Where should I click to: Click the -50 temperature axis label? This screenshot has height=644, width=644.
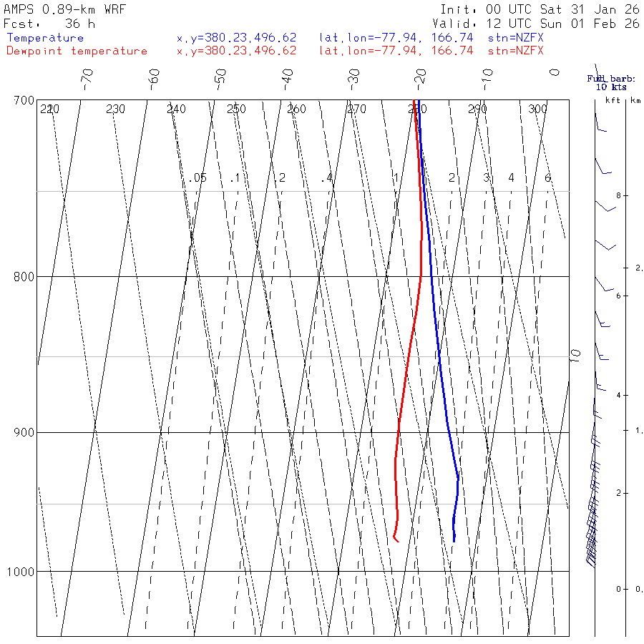pos(220,79)
